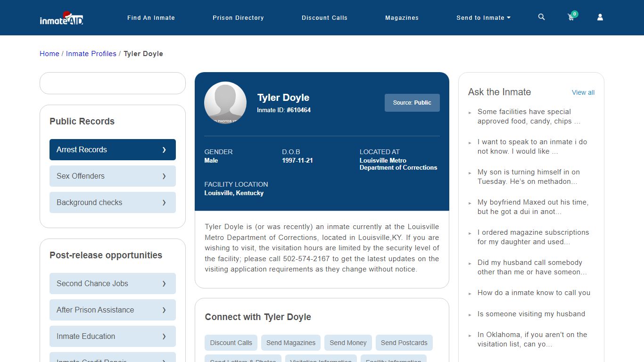Expand the Send to Inmate dropdown
644x362 pixels.
(x=483, y=18)
